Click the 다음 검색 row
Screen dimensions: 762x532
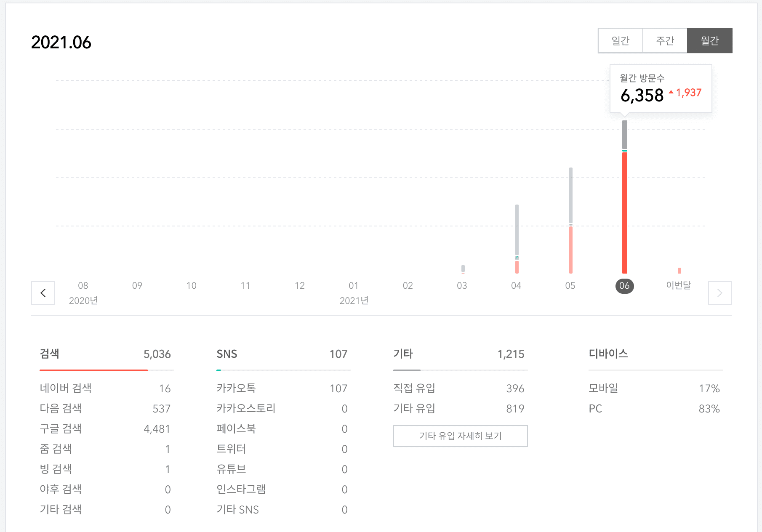105,408
